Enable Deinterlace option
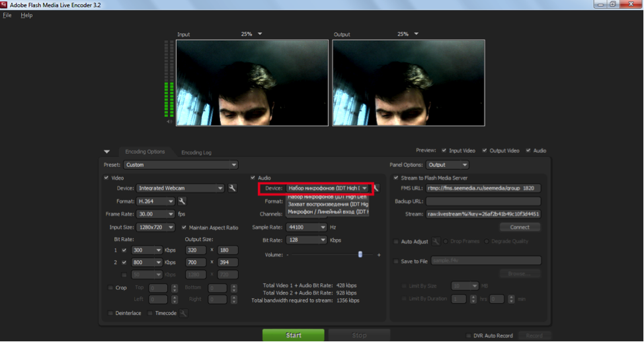 (110, 314)
